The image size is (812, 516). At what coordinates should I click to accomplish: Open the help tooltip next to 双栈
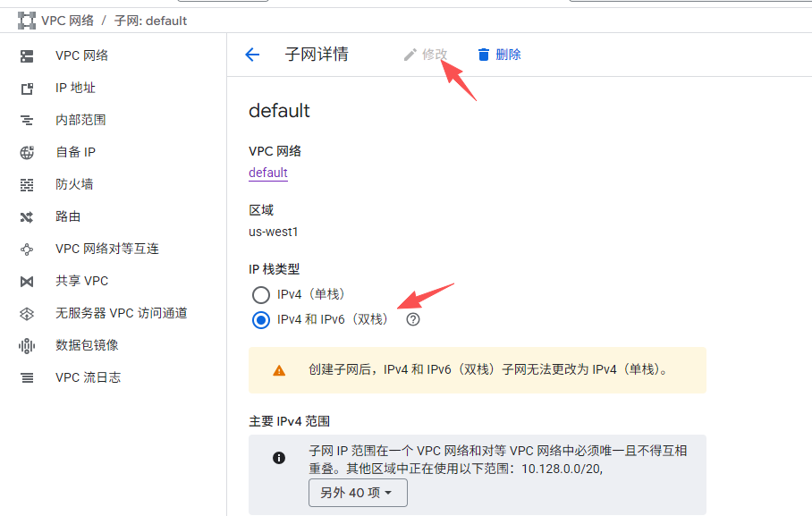[x=412, y=319]
